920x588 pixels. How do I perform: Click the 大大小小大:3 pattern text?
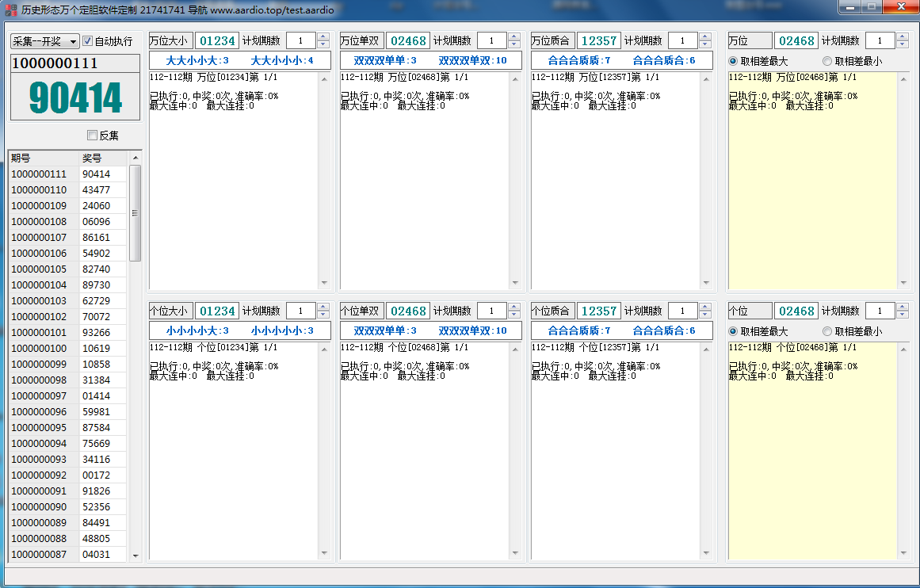click(x=197, y=60)
